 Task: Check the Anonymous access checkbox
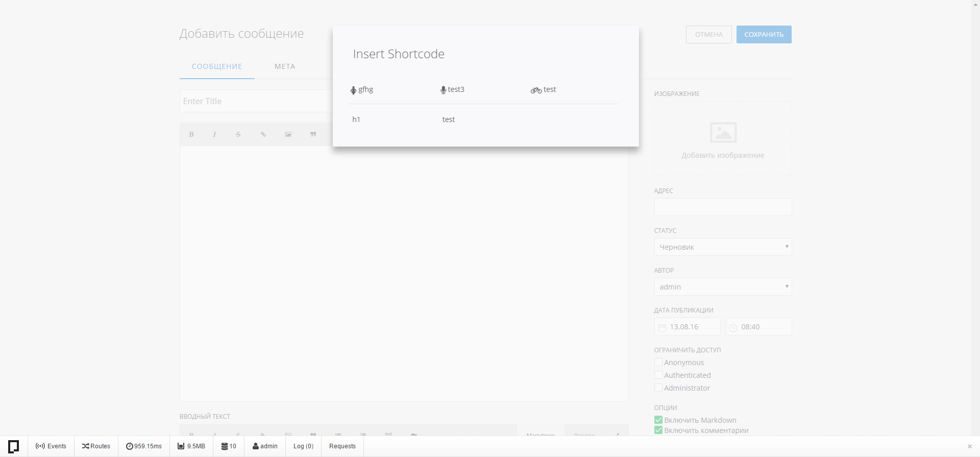pyautogui.click(x=658, y=362)
